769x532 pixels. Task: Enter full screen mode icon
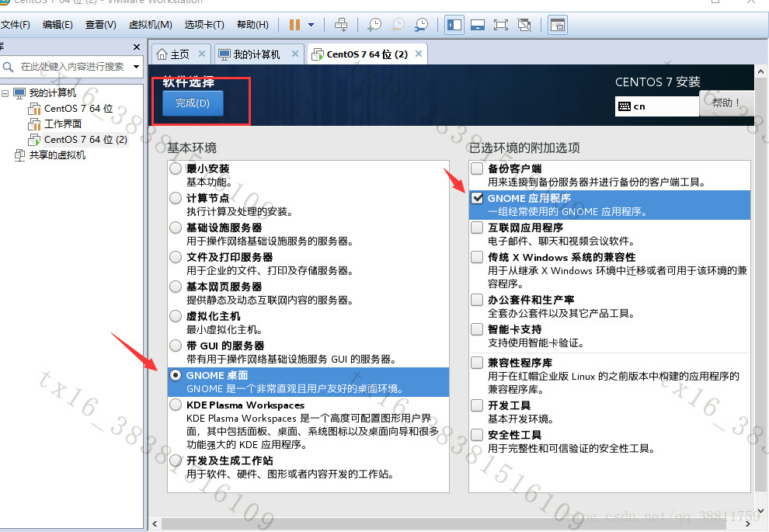501,25
